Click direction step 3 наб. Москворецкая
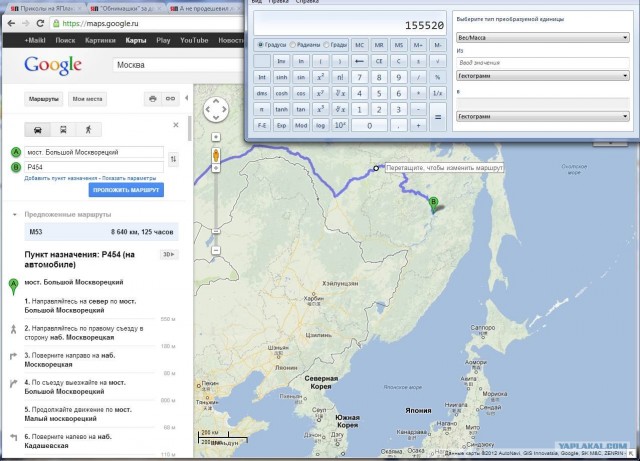Viewport: 640px width, 461px height. pyautogui.click(x=70, y=360)
